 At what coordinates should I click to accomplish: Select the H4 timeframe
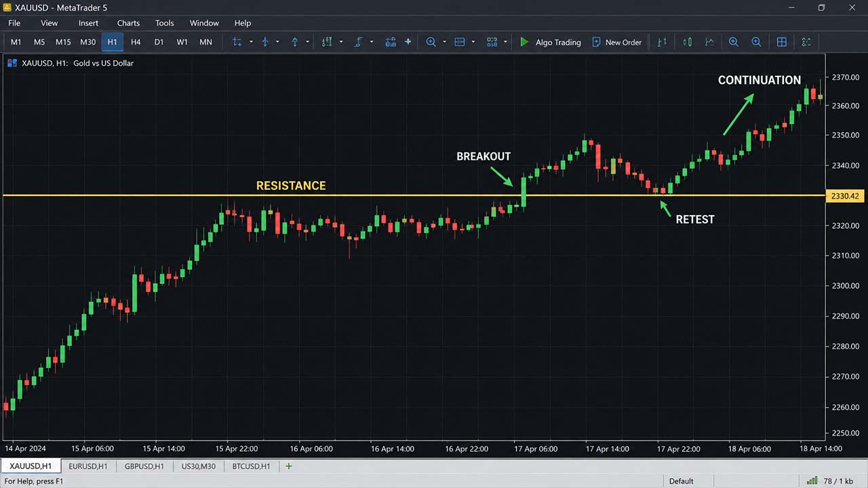[x=136, y=42]
